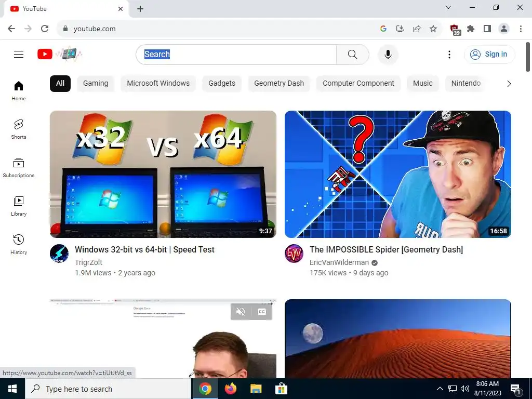Viewport: 532px width, 399px height.
Task: Open Subscriptions in the sidebar
Action: [x=19, y=168]
